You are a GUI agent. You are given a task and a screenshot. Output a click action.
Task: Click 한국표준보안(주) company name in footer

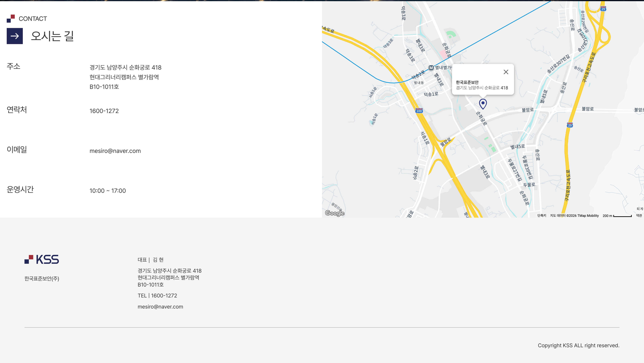[x=42, y=278]
